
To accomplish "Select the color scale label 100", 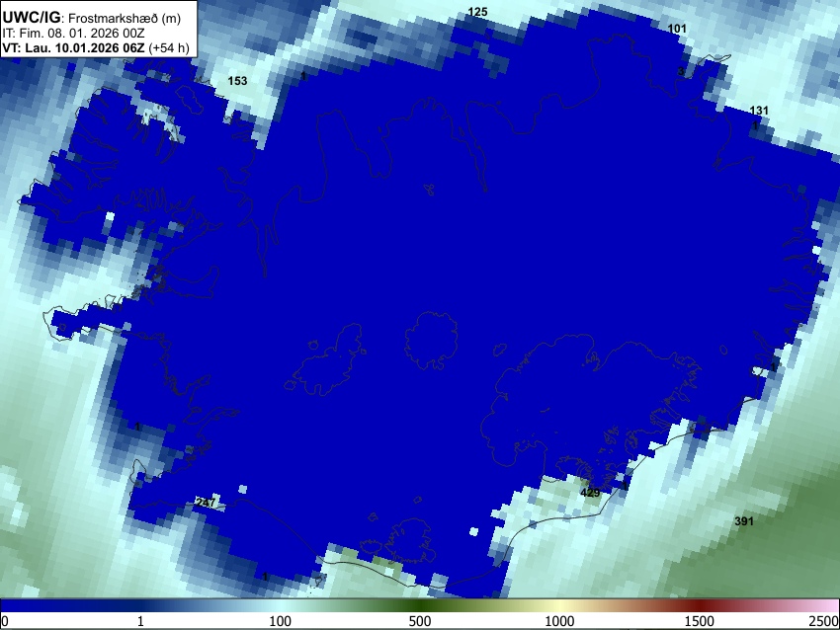I will coord(281,621).
